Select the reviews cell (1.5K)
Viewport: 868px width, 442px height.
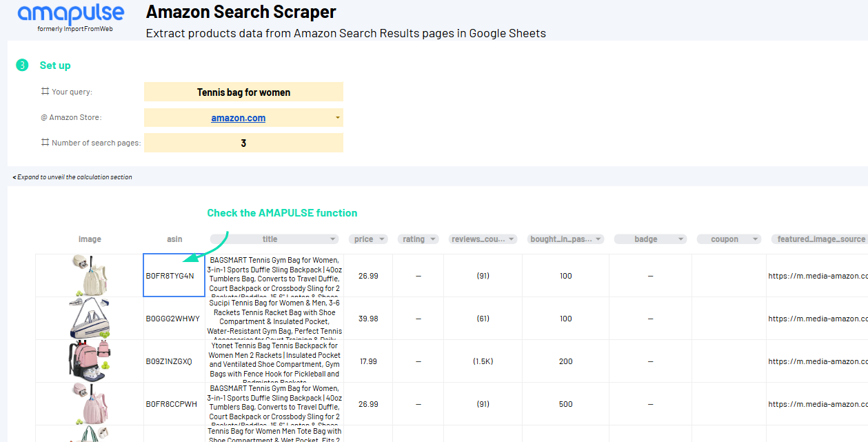483,361
